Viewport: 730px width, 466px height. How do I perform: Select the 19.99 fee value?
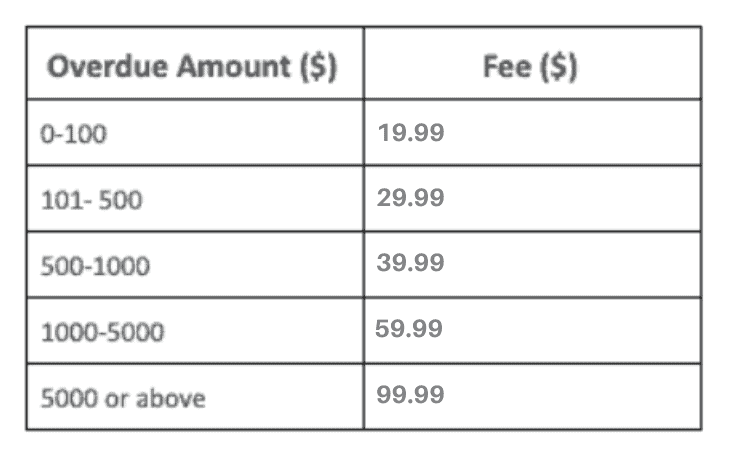point(411,132)
